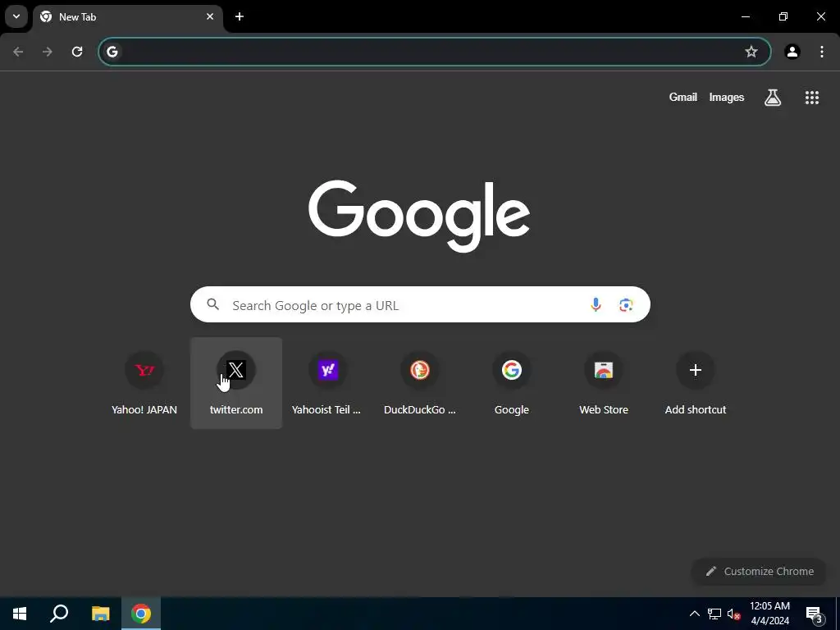
Task: Go back to previous page
Action: (x=18, y=52)
